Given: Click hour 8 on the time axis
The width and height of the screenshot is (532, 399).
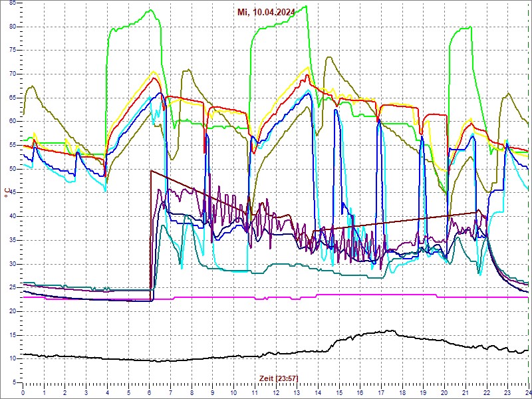Looking at the screenshot, I should (192, 392).
